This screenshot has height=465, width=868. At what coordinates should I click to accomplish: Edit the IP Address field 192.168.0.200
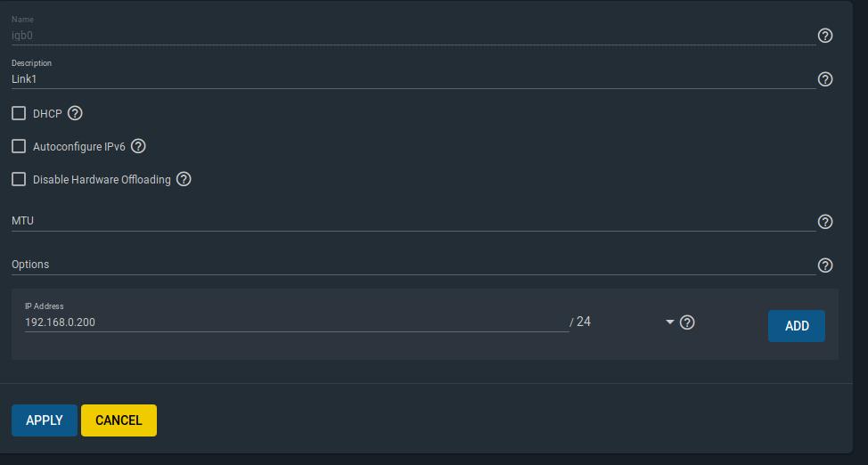coord(297,322)
